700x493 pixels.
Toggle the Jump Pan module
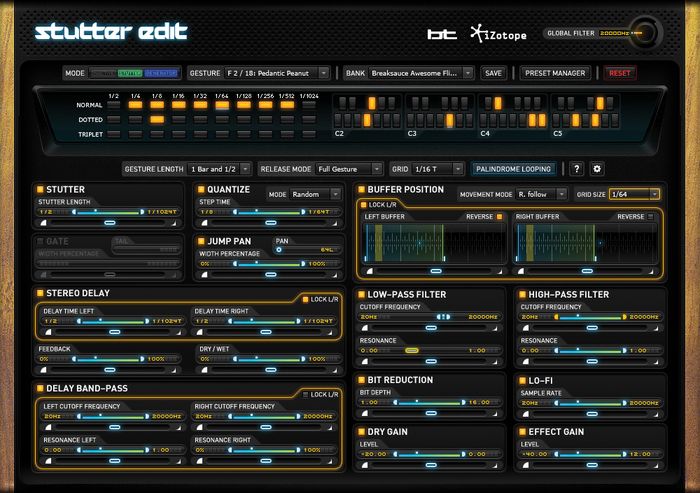point(201,241)
